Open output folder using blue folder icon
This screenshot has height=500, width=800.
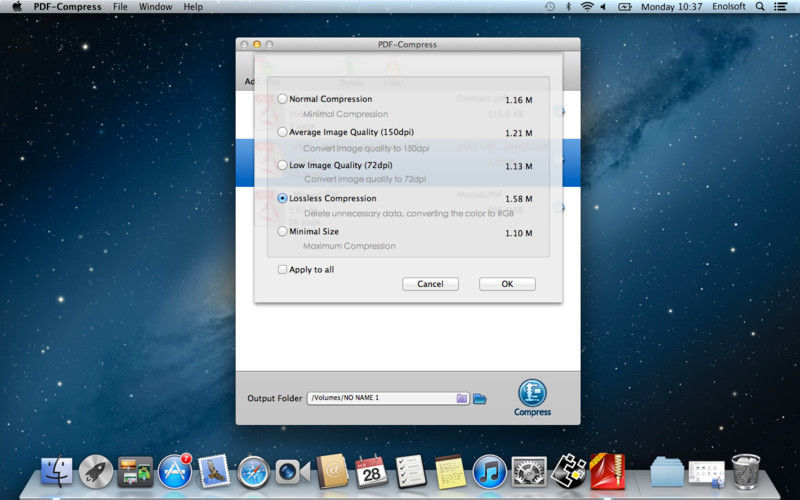point(480,398)
